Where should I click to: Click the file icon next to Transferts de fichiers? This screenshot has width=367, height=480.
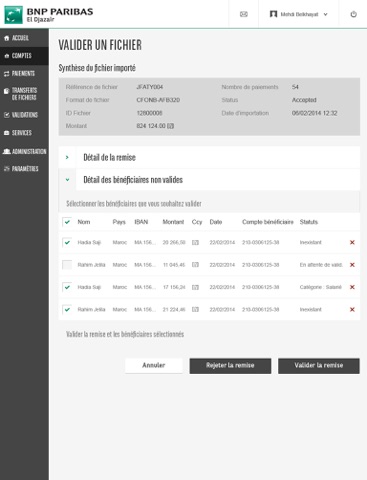pyautogui.click(x=7, y=91)
